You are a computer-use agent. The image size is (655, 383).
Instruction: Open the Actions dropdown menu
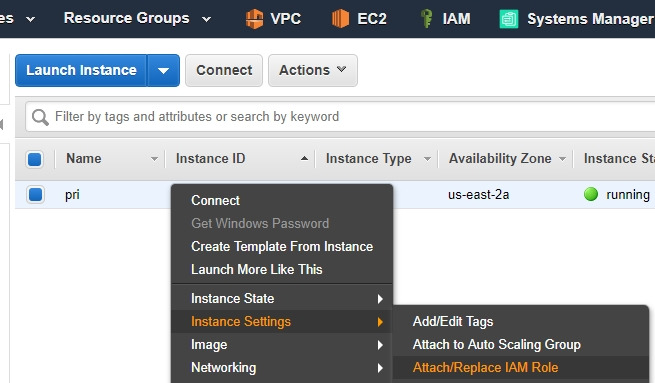point(313,70)
